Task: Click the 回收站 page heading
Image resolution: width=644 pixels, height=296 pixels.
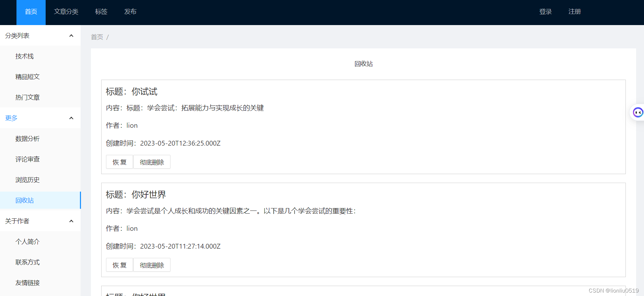Action: point(363,64)
